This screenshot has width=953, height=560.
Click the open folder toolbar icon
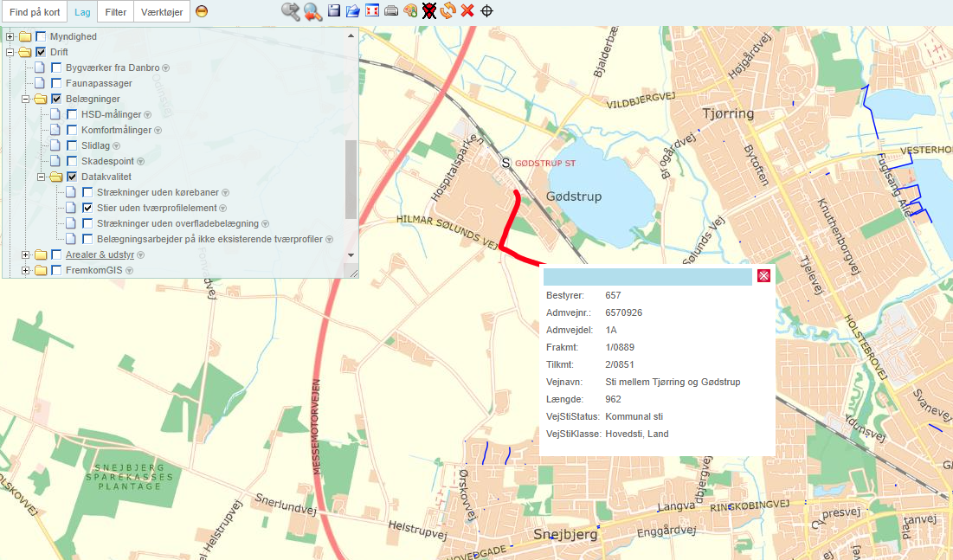pyautogui.click(x=353, y=10)
